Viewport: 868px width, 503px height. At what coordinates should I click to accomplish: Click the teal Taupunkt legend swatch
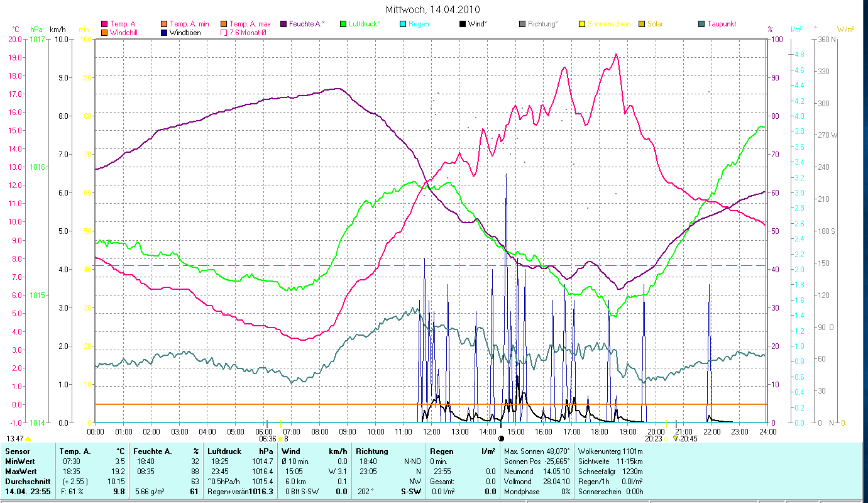701,24
